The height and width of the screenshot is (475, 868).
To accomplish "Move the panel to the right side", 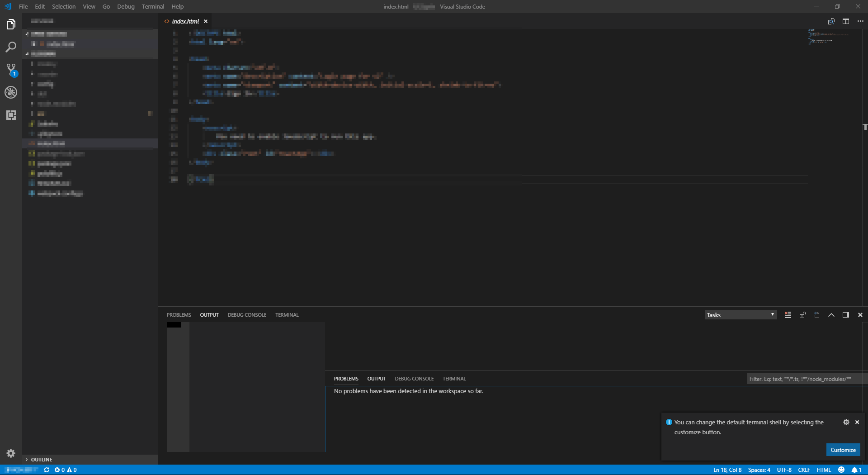I will pos(846,315).
